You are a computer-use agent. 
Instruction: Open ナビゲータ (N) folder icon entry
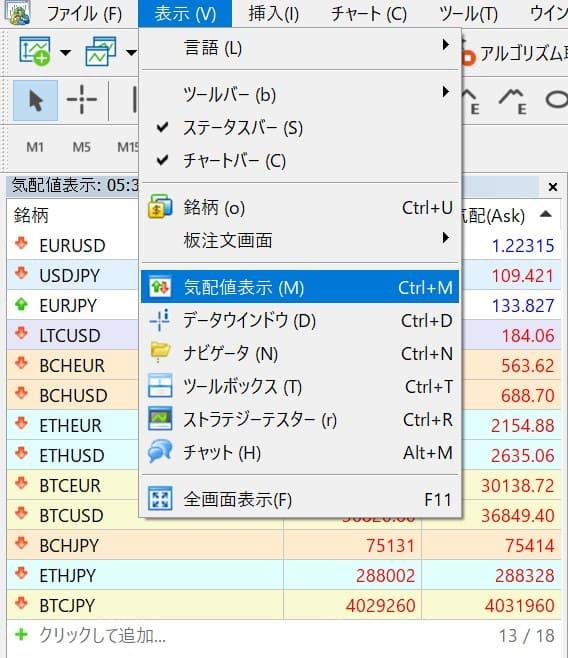point(300,354)
